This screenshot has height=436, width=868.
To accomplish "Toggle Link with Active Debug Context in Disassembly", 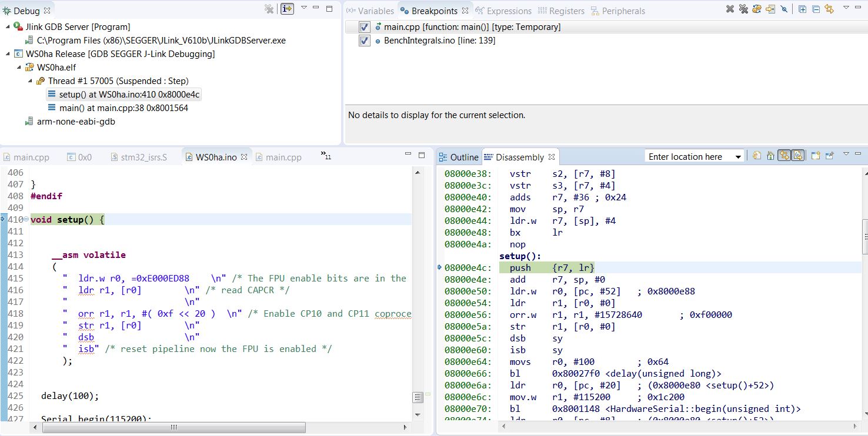I will (x=784, y=156).
